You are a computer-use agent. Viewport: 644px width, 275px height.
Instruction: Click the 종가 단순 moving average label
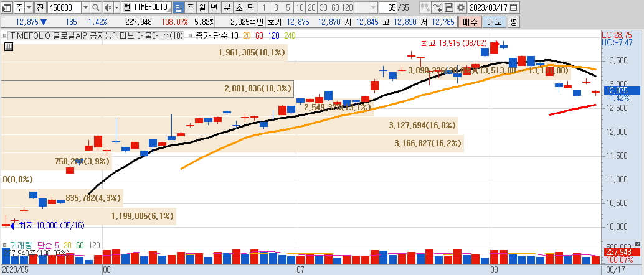click(211, 35)
